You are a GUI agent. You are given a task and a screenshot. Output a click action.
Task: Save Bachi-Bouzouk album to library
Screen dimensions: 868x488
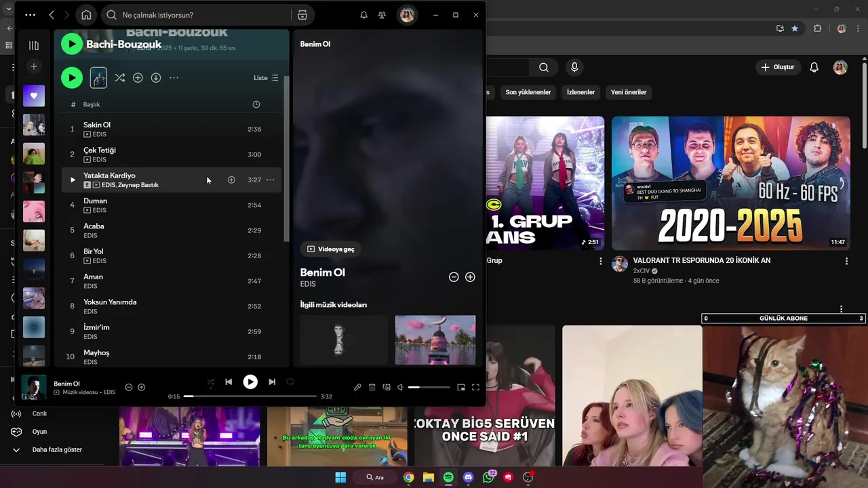pyautogui.click(x=138, y=78)
